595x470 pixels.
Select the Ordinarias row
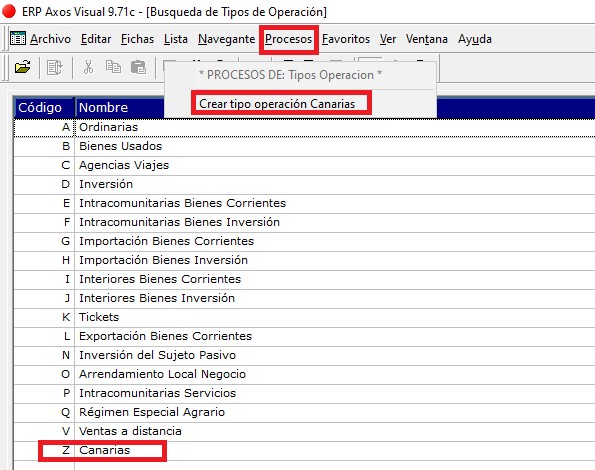pos(304,127)
